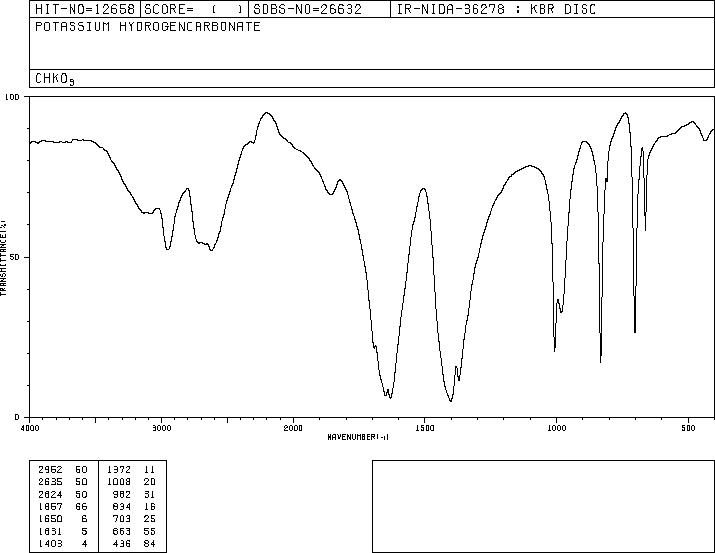This screenshot has width=715, height=553.
Task: Click the WAVENUMBER axis title below the plot
Action: [x=358, y=437]
